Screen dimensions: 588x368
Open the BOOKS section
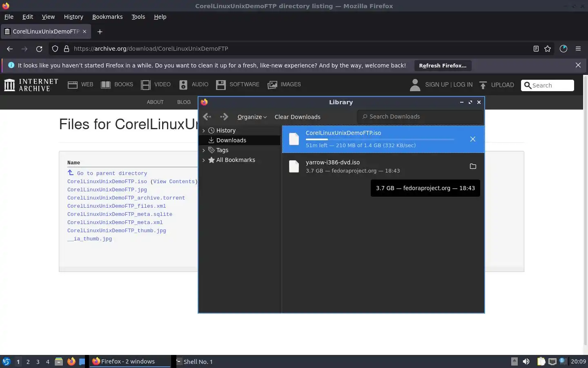[117, 85]
